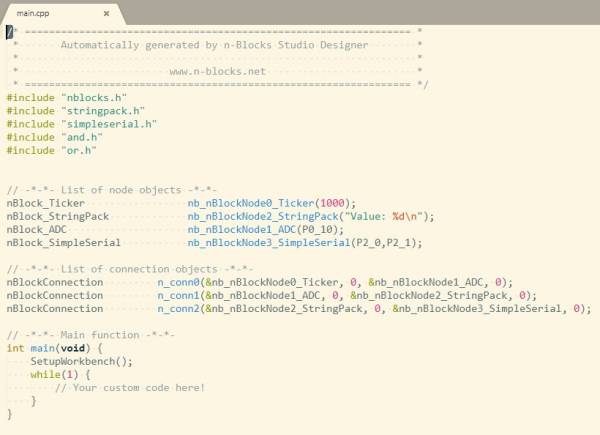Click the n_conn1 connection identifier

point(178,295)
